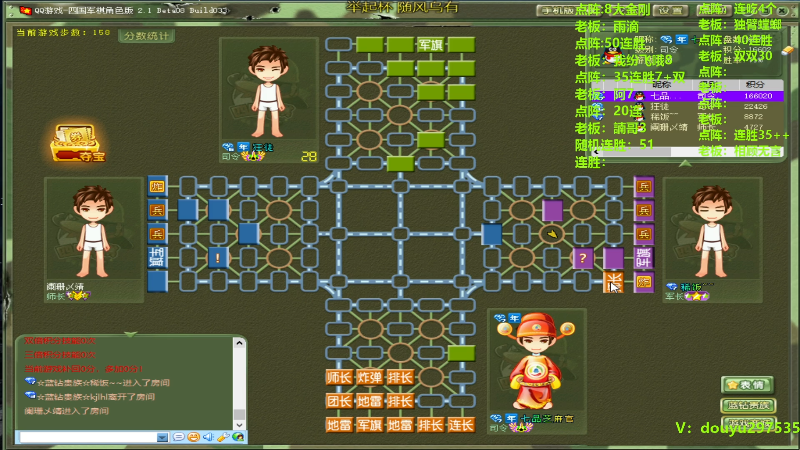This screenshot has height=450, width=800.
Task: Toggle the speaker sound icon in the chat bar
Action: [x=208, y=437]
